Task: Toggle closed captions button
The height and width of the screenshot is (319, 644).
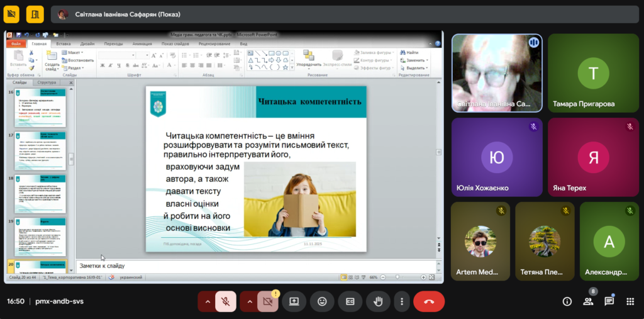Action: tap(350, 301)
